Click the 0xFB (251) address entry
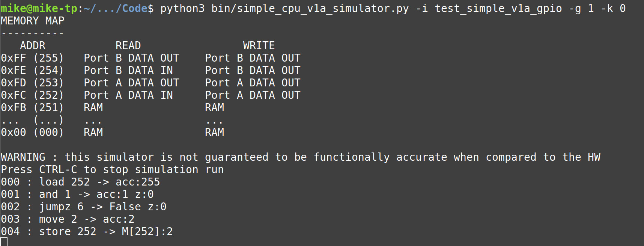 [x=32, y=107]
